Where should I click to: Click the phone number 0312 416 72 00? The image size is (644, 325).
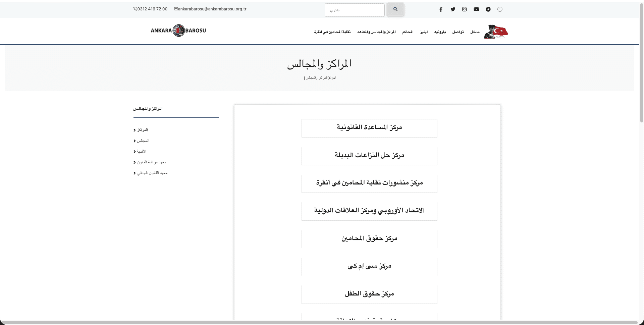pyautogui.click(x=152, y=9)
